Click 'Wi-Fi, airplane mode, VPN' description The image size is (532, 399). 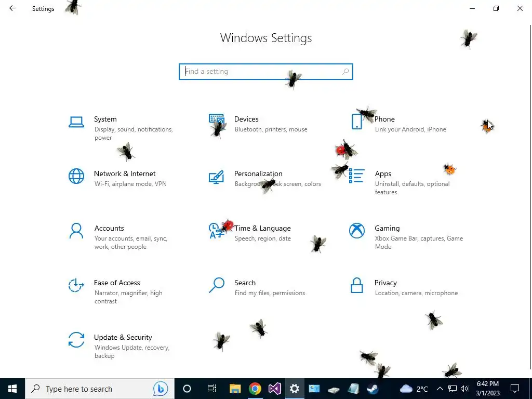(130, 184)
